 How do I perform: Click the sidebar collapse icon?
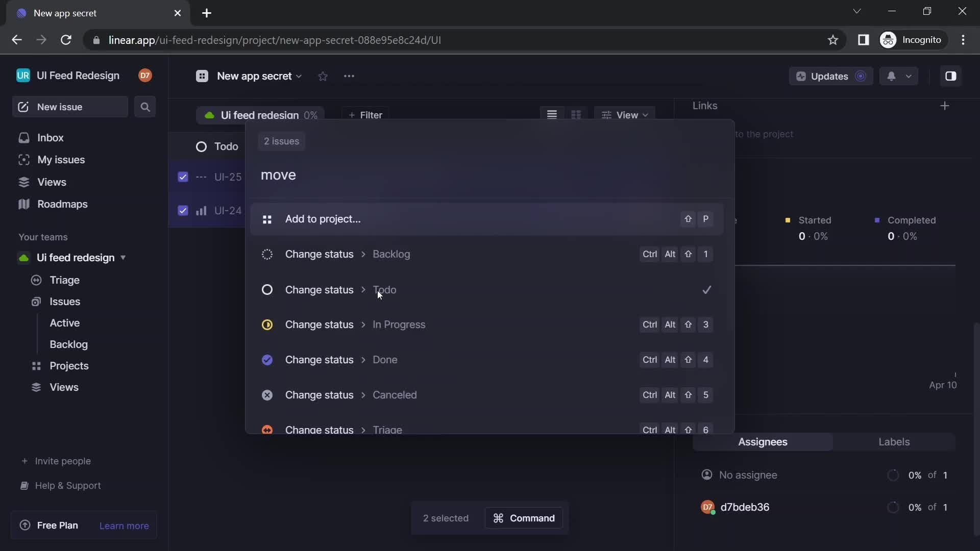(x=951, y=77)
